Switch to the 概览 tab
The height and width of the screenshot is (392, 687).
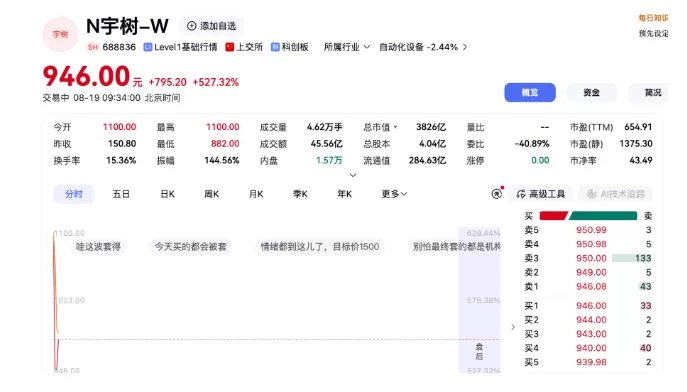[530, 92]
